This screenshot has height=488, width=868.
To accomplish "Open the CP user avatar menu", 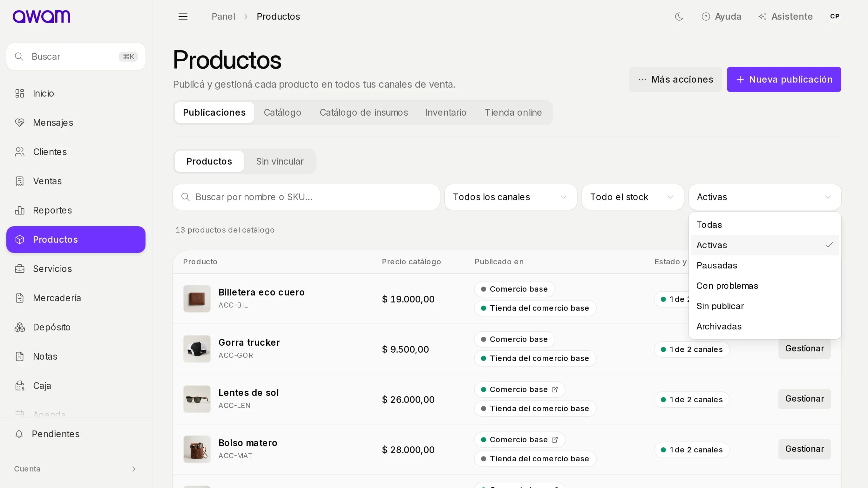I will [x=835, y=17].
